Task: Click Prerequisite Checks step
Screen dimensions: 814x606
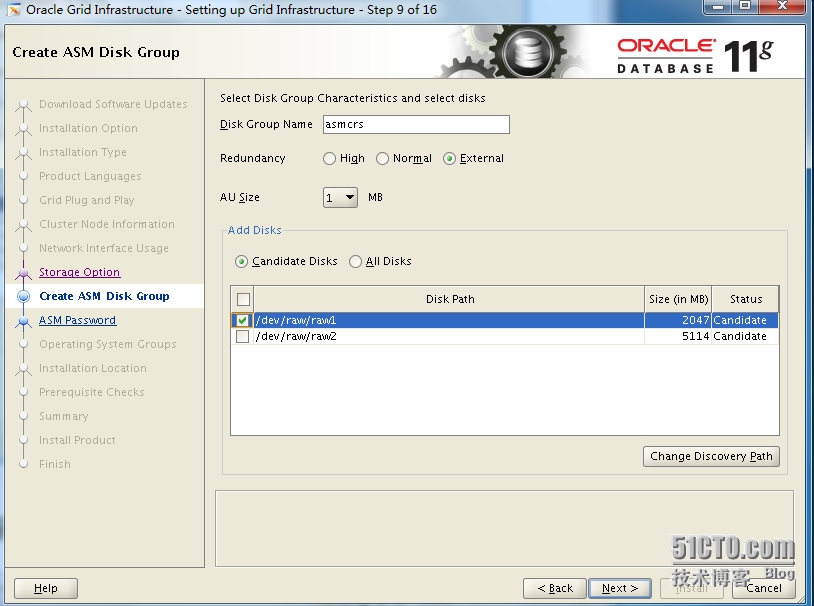Action: tap(91, 392)
